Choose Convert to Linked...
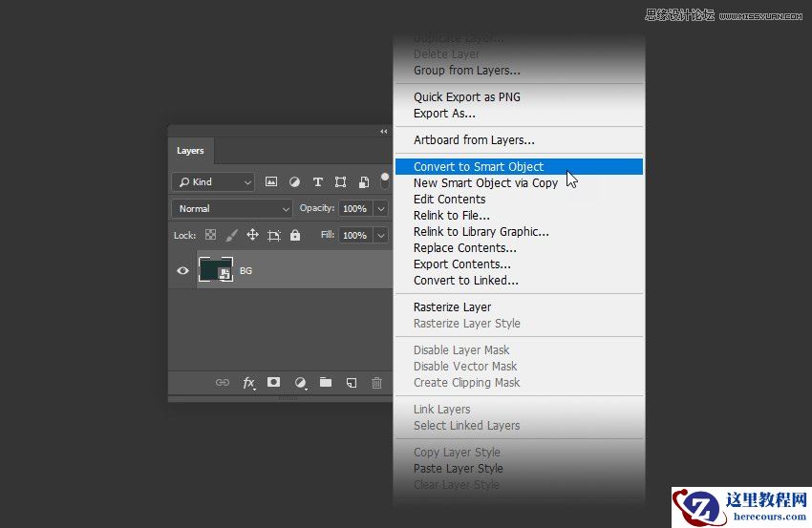Viewport: 812px width, 528px height. point(519,281)
